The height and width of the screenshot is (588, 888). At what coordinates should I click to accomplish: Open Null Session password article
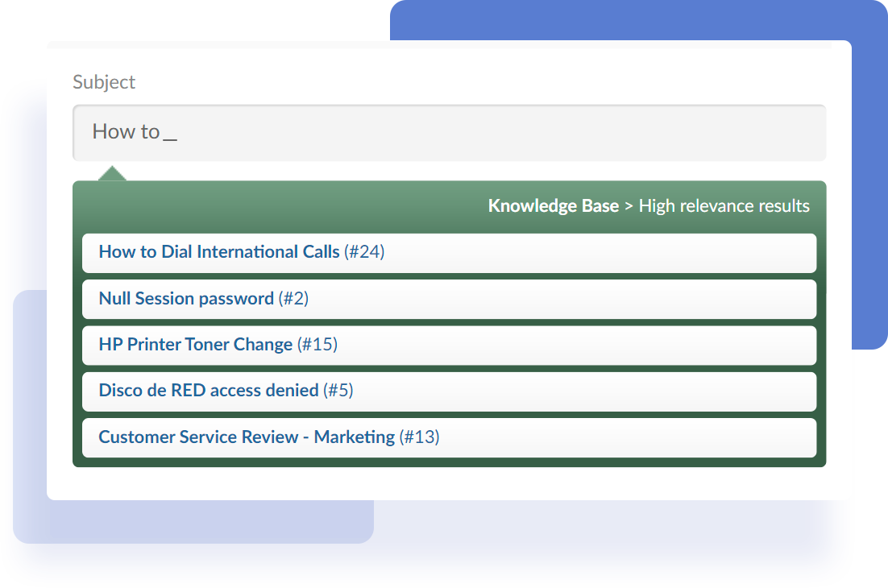point(449,300)
